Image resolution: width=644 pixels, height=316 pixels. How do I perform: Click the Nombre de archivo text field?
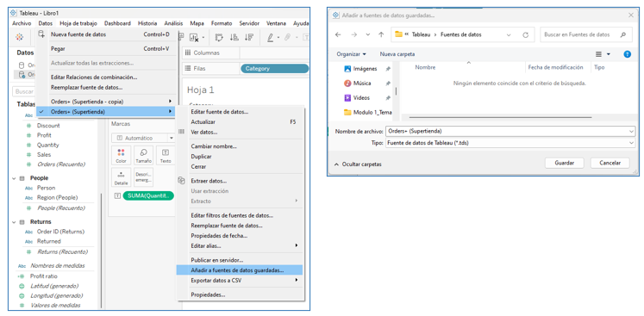[506, 132]
